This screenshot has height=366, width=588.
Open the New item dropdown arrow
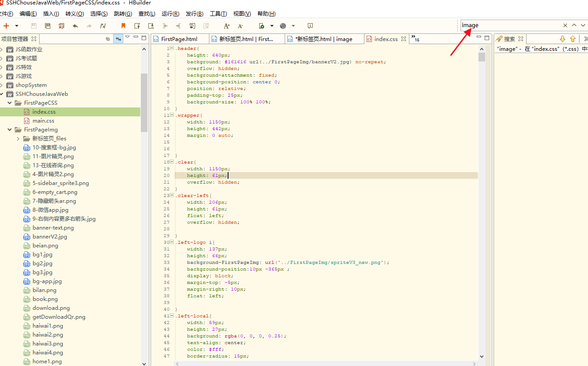point(16,26)
